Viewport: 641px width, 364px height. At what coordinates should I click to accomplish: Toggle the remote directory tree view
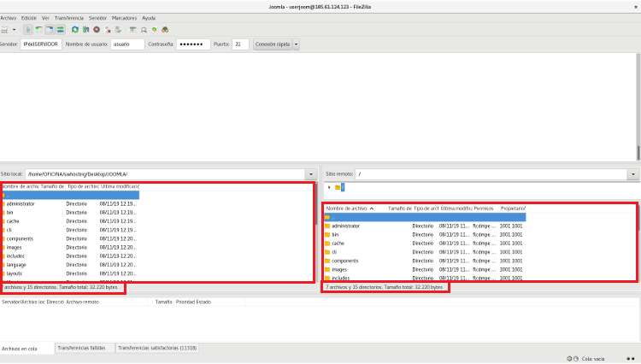click(x=50, y=30)
